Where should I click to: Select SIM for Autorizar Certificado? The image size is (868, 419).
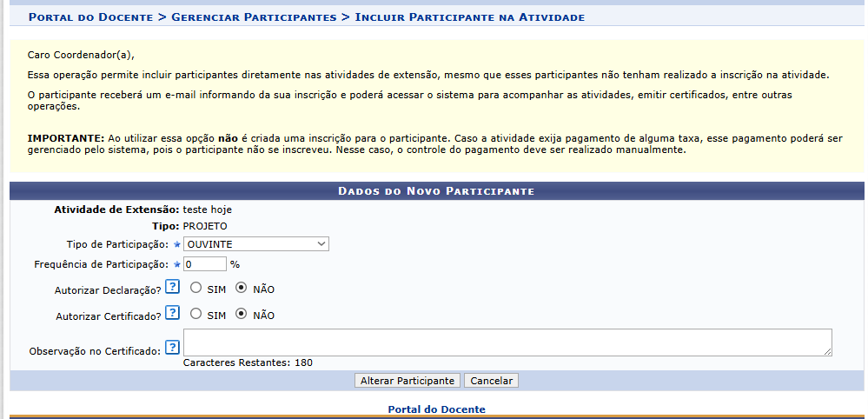pyautogui.click(x=195, y=314)
